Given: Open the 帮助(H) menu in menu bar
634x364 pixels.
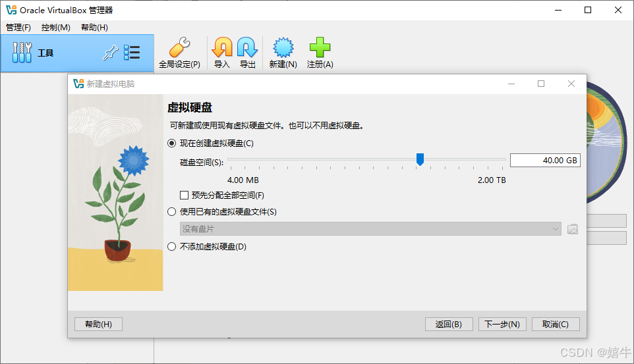Looking at the screenshot, I should [94, 28].
